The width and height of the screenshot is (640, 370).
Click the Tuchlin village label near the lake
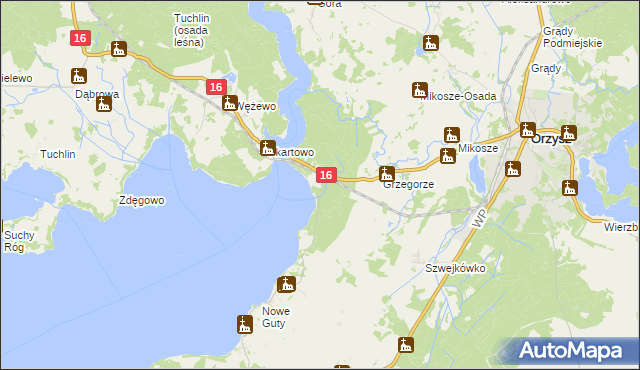[x=58, y=154]
